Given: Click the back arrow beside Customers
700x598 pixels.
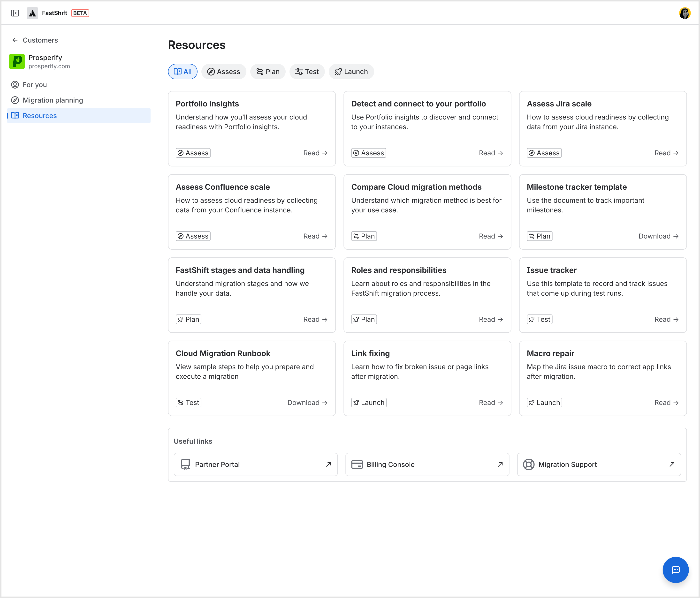Looking at the screenshot, I should (15, 40).
